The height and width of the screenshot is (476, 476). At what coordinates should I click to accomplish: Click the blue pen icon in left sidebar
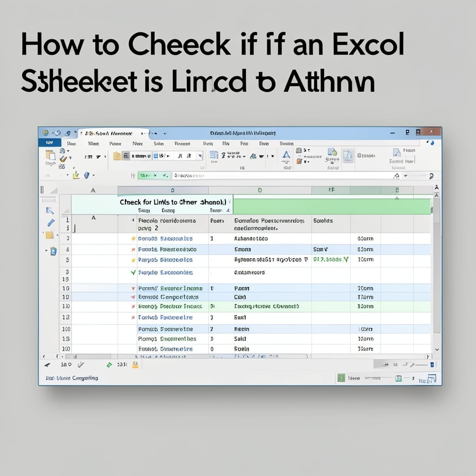51,223
